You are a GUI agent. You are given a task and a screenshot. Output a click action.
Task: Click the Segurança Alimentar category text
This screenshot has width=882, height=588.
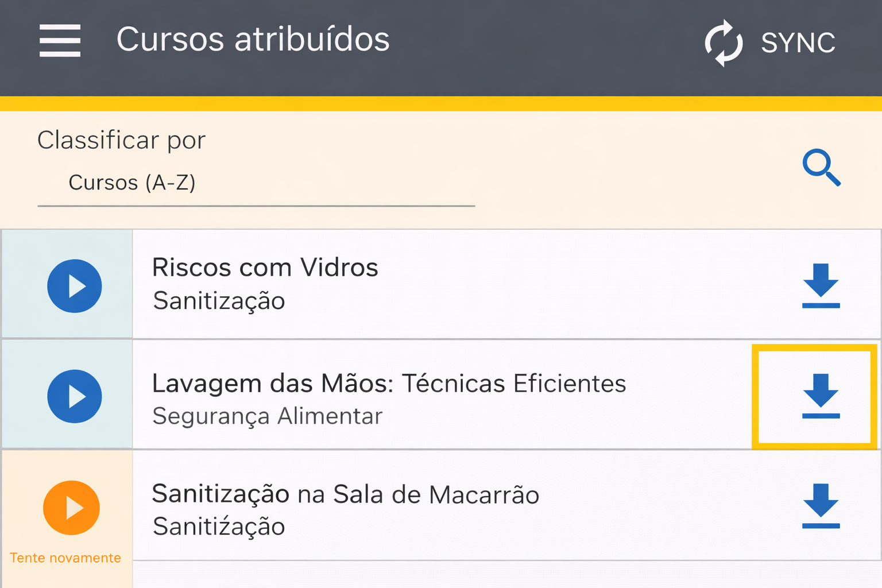click(267, 416)
